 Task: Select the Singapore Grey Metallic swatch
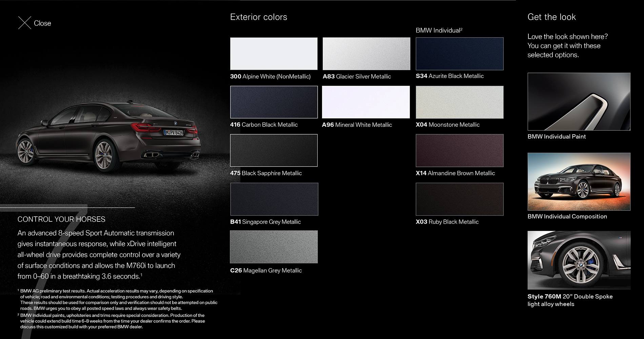[274, 199]
